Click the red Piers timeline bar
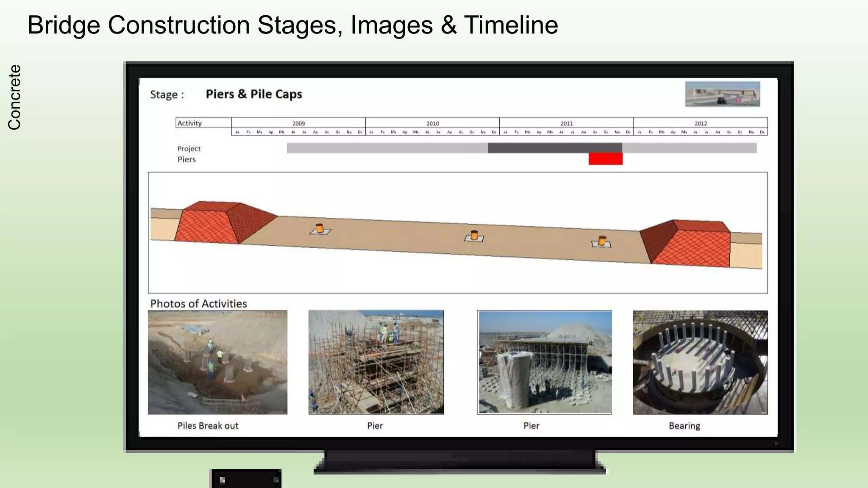Viewport: 868px width, 488px height. [x=605, y=159]
